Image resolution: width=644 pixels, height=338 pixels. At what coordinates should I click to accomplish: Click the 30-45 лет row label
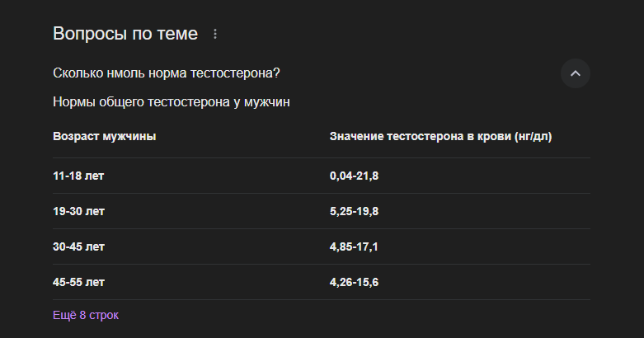pyautogui.click(x=79, y=246)
